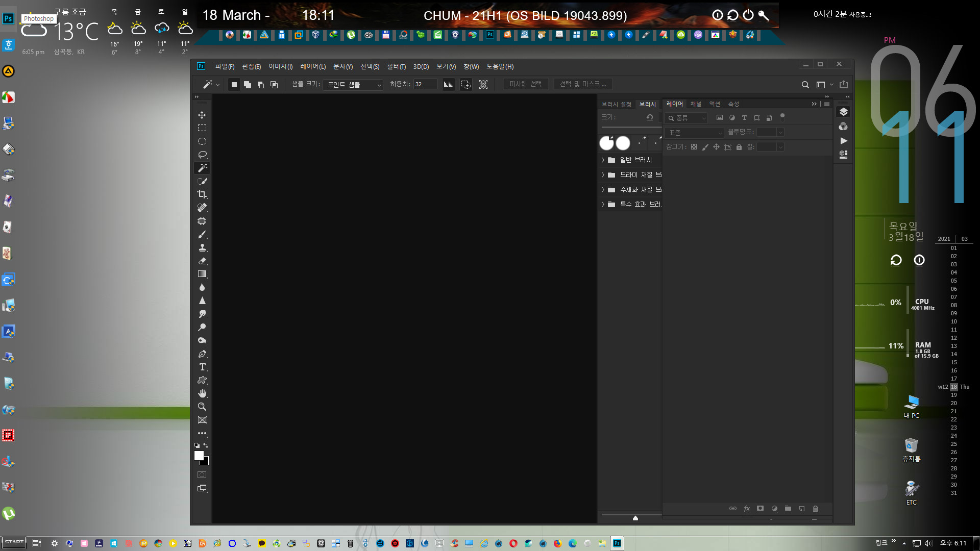
Task: Toggle lock transparent pixels icon
Action: click(694, 147)
